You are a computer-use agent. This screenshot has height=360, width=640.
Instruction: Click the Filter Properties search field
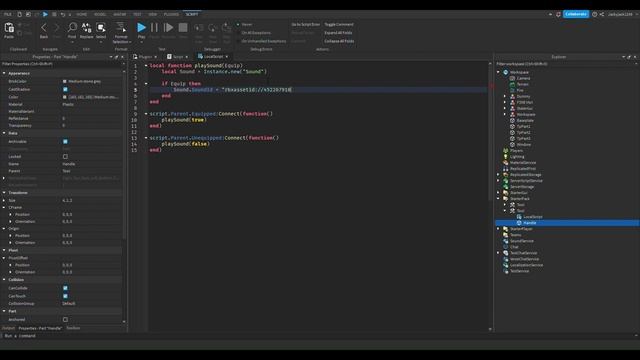coord(61,64)
